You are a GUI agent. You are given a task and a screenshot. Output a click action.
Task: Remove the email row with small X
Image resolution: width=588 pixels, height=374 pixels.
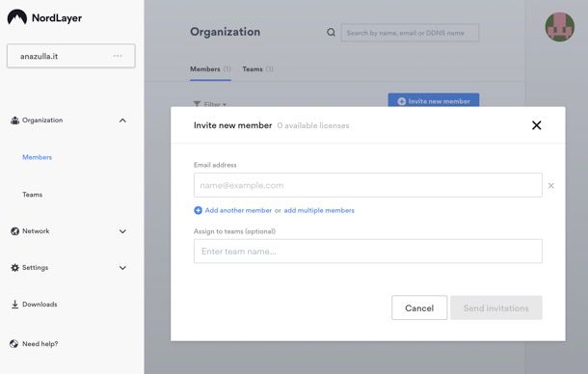(x=550, y=186)
